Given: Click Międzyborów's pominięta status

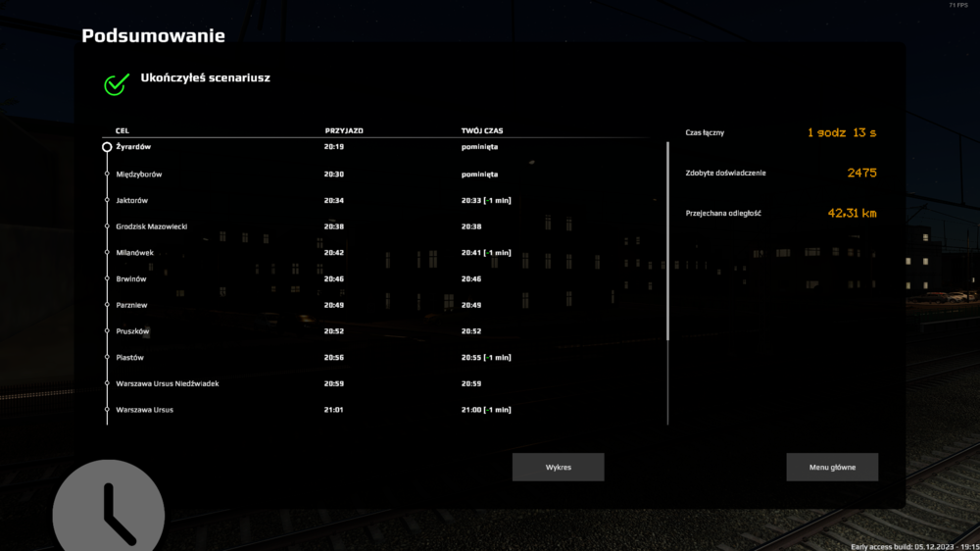Looking at the screenshot, I should click(x=479, y=175).
